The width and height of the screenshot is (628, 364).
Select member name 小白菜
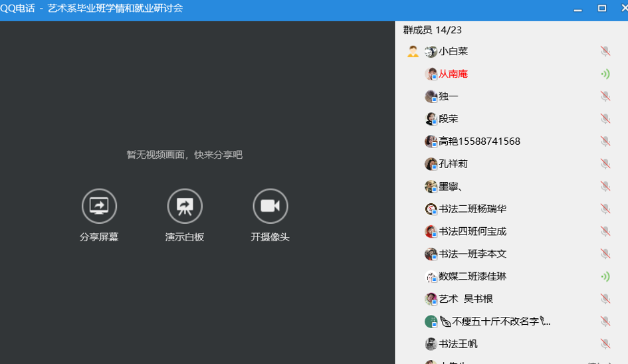pos(453,51)
